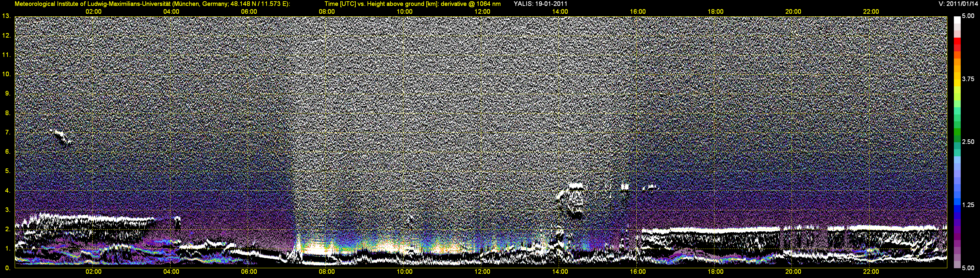980x278 pixels.
Task: Click the 7. height axis label
Action: [8, 132]
